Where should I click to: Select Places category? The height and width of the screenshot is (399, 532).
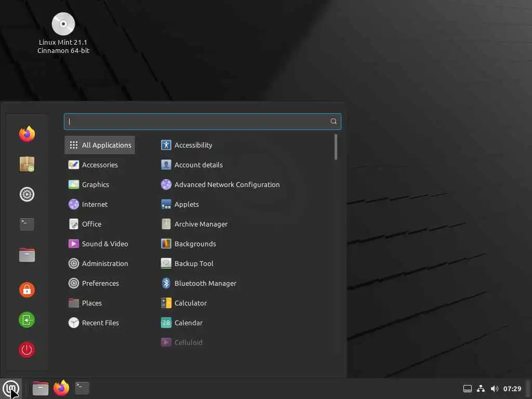pyautogui.click(x=85, y=303)
